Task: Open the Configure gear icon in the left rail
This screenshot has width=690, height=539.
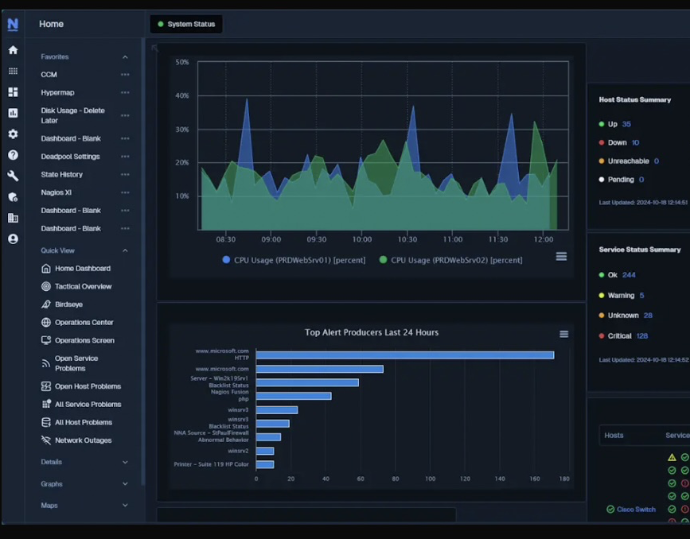Action: pos(13,134)
